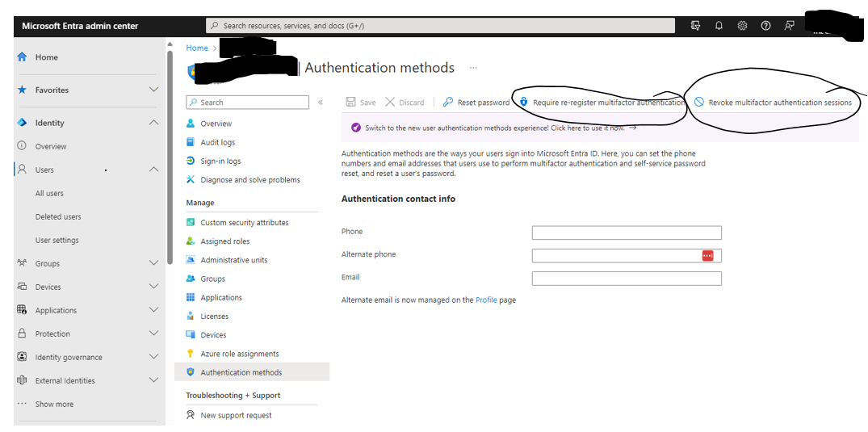This screenshot has height=432, width=868.
Task: Click the Favorites star icon
Action: point(22,90)
